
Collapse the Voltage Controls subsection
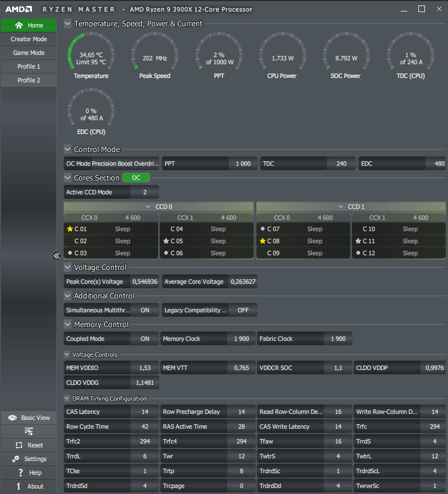click(67, 355)
